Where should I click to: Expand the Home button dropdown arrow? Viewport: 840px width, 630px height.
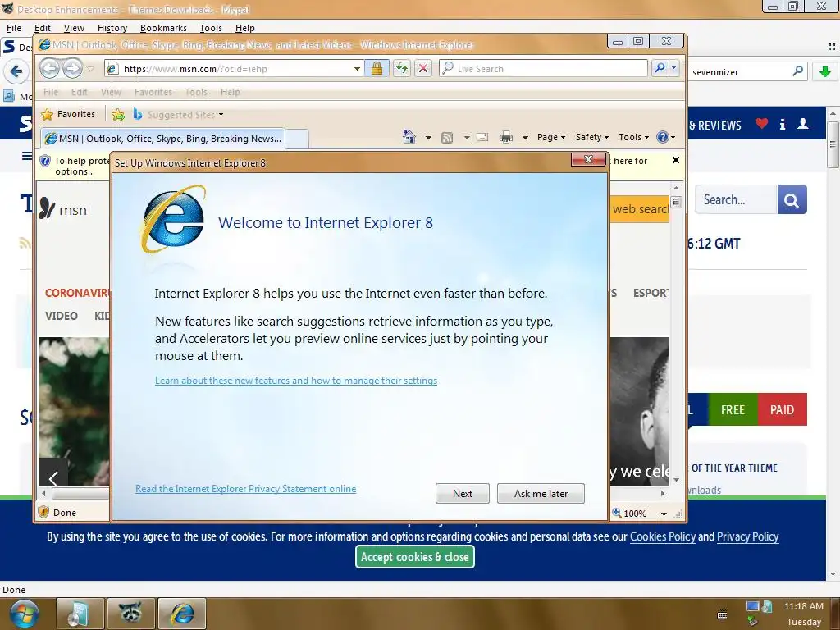coord(428,138)
